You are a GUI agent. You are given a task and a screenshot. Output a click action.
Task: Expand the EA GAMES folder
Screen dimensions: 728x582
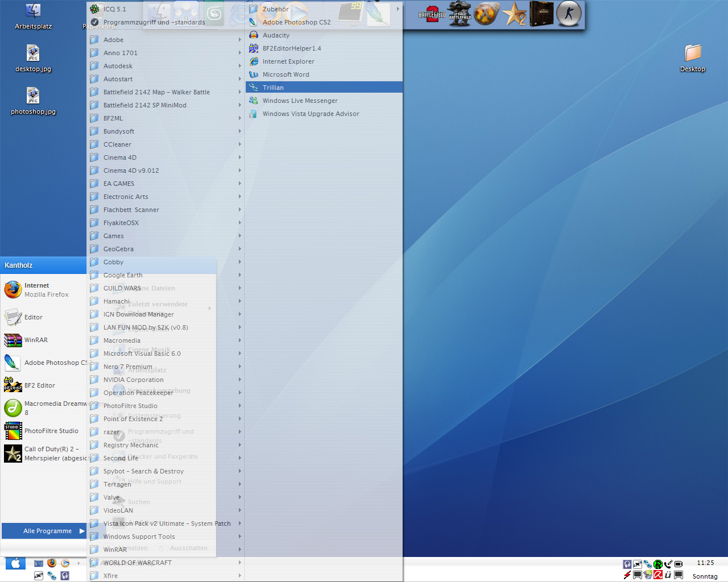click(166, 184)
